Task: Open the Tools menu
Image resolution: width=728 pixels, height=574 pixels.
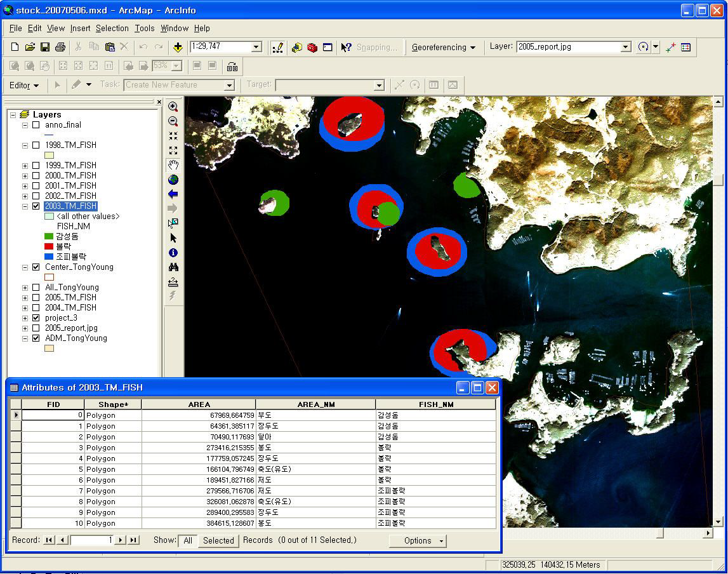Action: [x=144, y=29]
